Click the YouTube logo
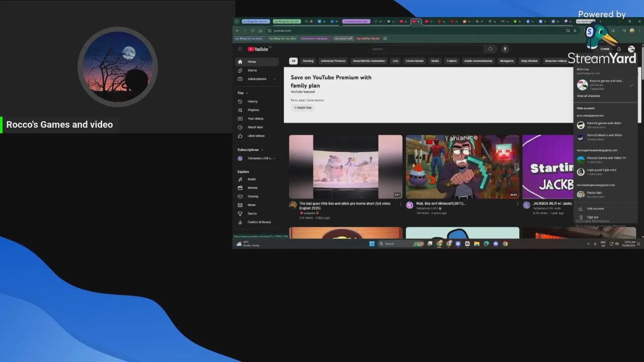644x362 pixels. pos(258,49)
